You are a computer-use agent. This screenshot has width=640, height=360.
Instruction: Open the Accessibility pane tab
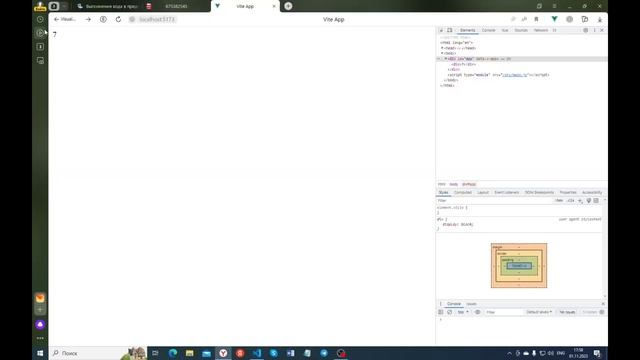[592, 192]
